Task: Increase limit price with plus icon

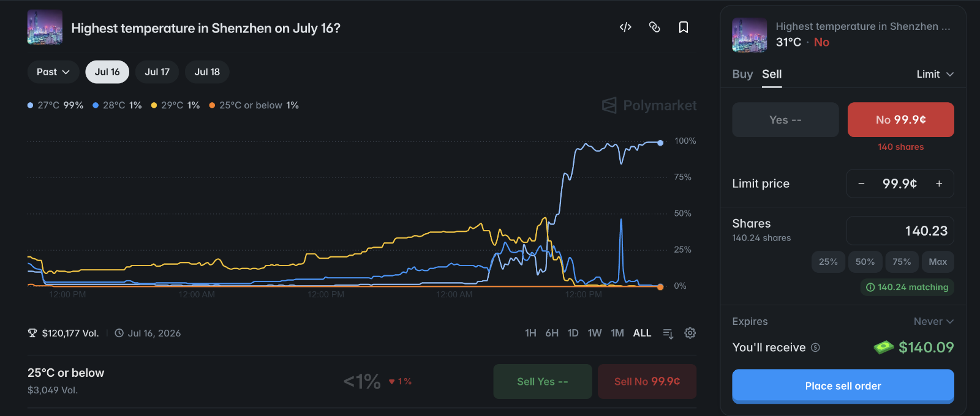Action: pyautogui.click(x=939, y=184)
